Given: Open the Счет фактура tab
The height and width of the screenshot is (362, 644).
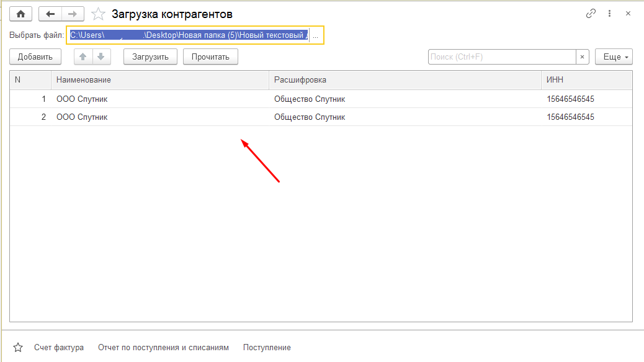Looking at the screenshot, I should coord(59,348).
